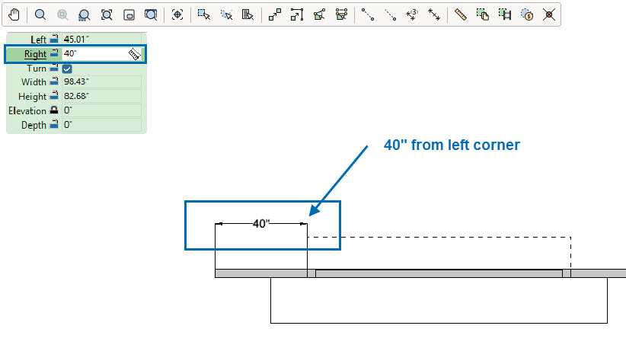Select the solid line with endpoints tool
This screenshot has height=364, width=626.
[368, 14]
